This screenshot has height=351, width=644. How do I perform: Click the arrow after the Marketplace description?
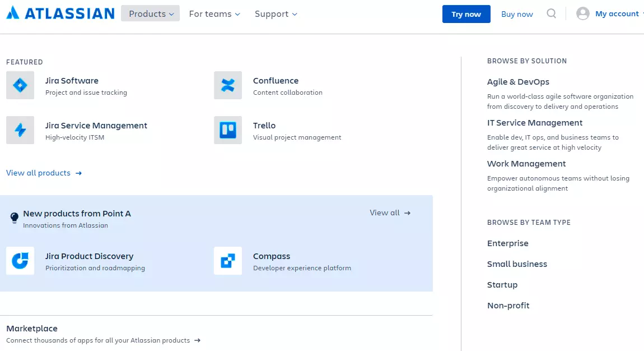[x=197, y=340]
